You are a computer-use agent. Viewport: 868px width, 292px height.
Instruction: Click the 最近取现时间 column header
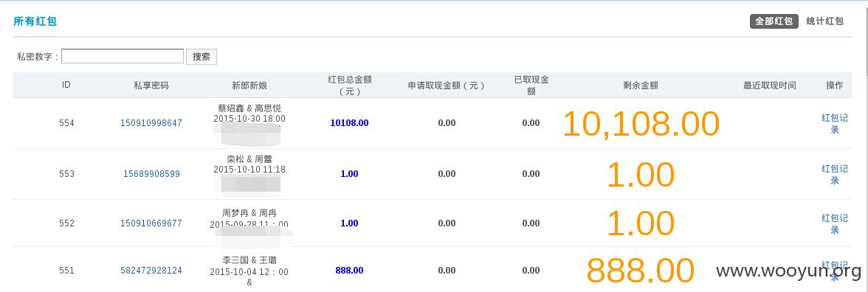[x=769, y=86]
